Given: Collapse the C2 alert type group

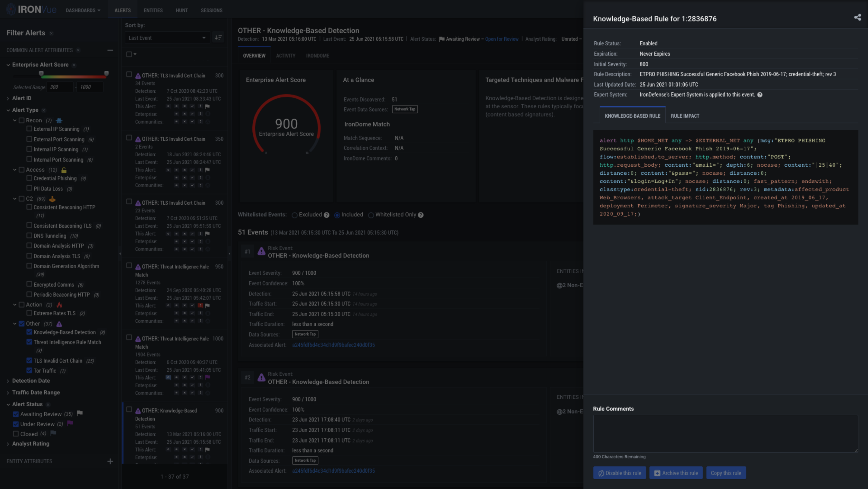Looking at the screenshot, I should (x=14, y=199).
